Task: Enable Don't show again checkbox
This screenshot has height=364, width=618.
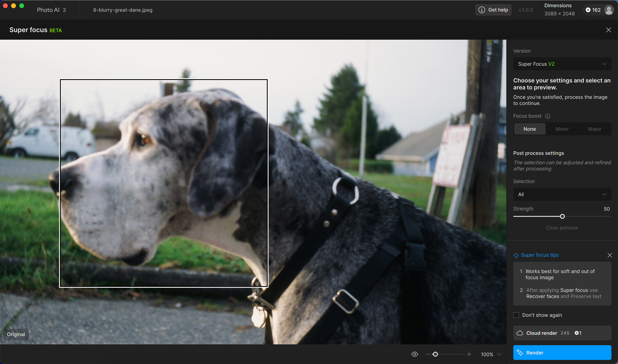Action: (516, 315)
